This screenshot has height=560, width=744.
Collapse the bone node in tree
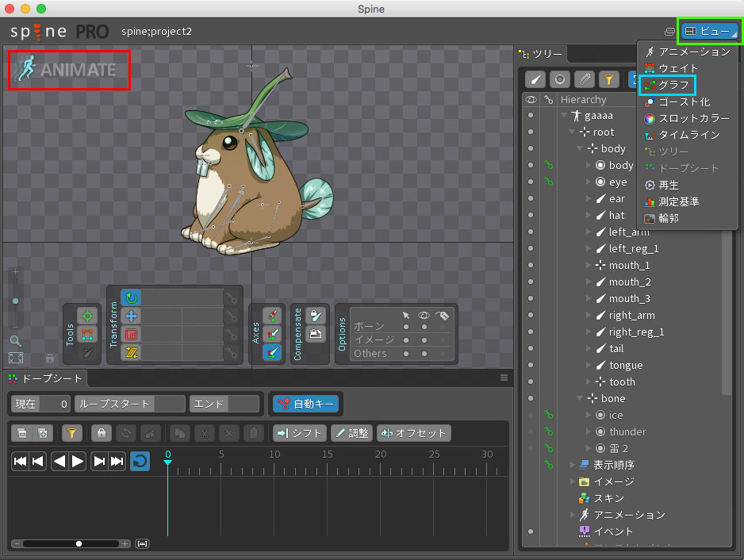point(580,398)
